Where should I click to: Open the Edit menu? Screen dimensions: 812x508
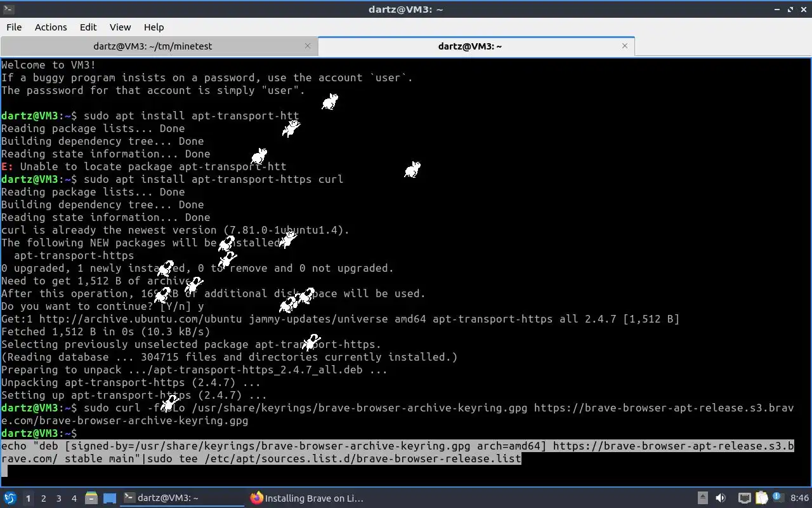pos(88,27)
